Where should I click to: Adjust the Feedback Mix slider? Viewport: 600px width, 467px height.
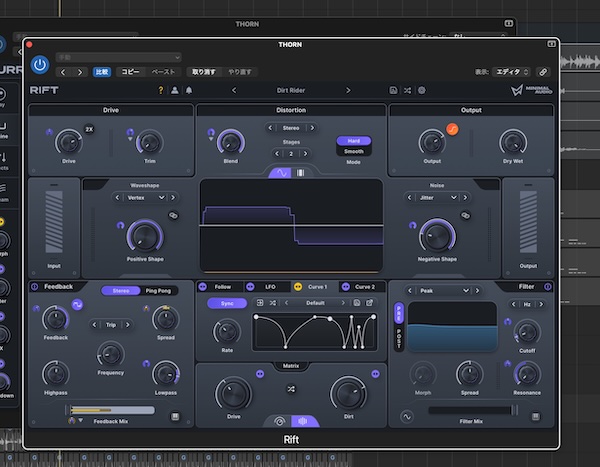pos(111,410)
